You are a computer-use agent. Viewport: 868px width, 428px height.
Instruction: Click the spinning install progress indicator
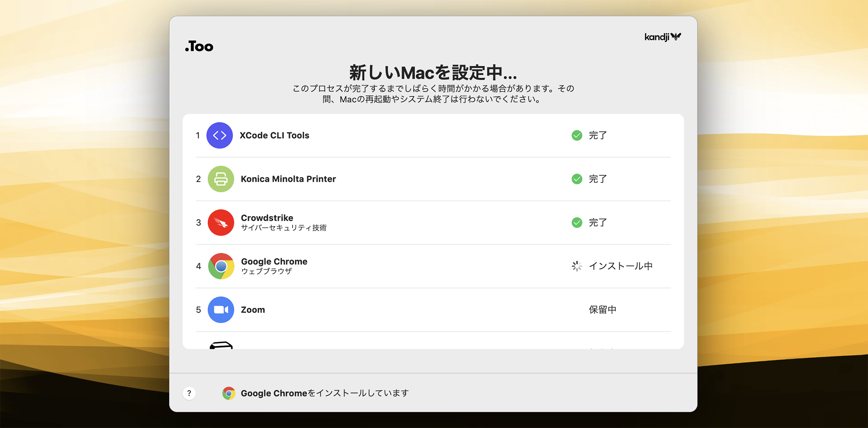tap(576, 266)
